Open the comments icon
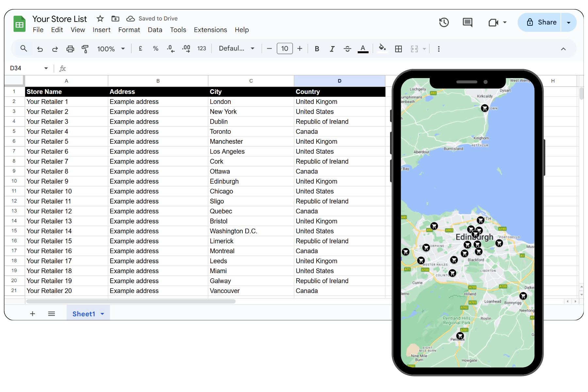Viewport: 588px width, 392px height. coord(467,22)
